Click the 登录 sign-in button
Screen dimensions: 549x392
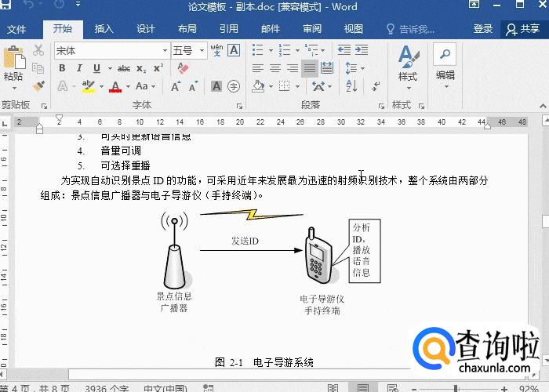tap(483, 29)
